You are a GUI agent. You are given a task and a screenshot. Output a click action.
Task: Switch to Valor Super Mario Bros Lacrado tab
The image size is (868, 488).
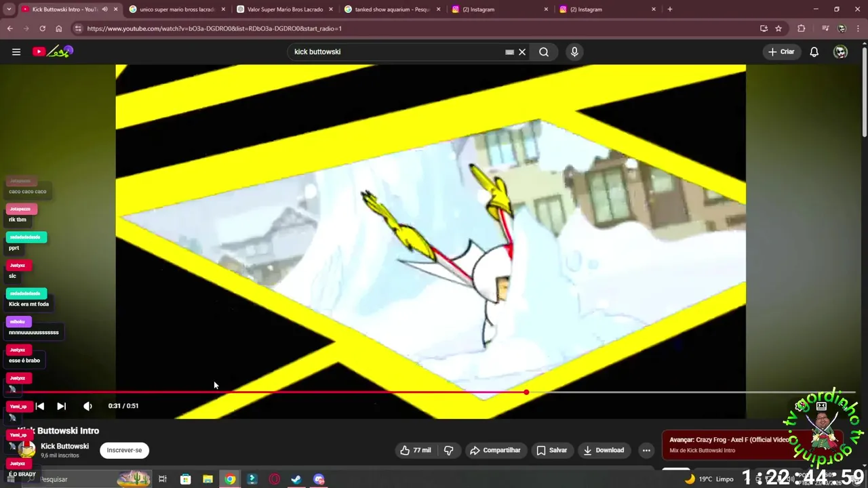(x=284, y=9)
